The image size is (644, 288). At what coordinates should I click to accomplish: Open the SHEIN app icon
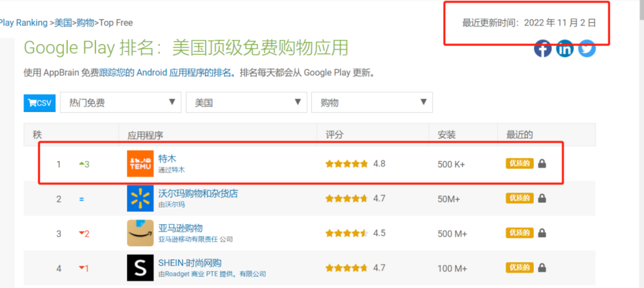[x=140, y=268]
